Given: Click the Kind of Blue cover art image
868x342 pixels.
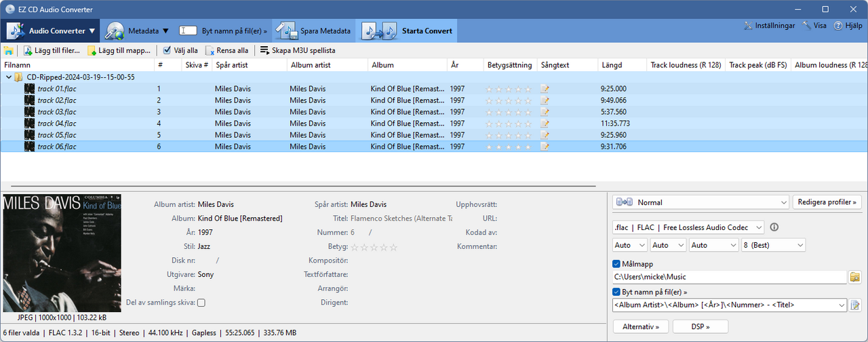Looking at the screenshot, I should click(x=62, y=253).
